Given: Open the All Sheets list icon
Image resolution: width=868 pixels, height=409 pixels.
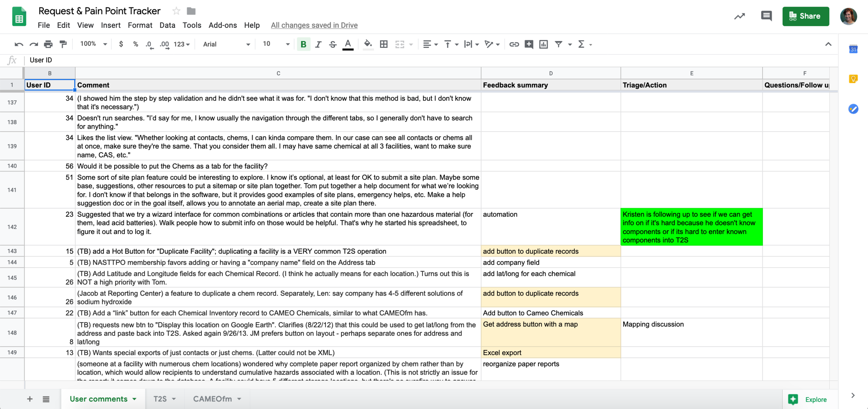Looking at the screenshot, I should point(46,399).
